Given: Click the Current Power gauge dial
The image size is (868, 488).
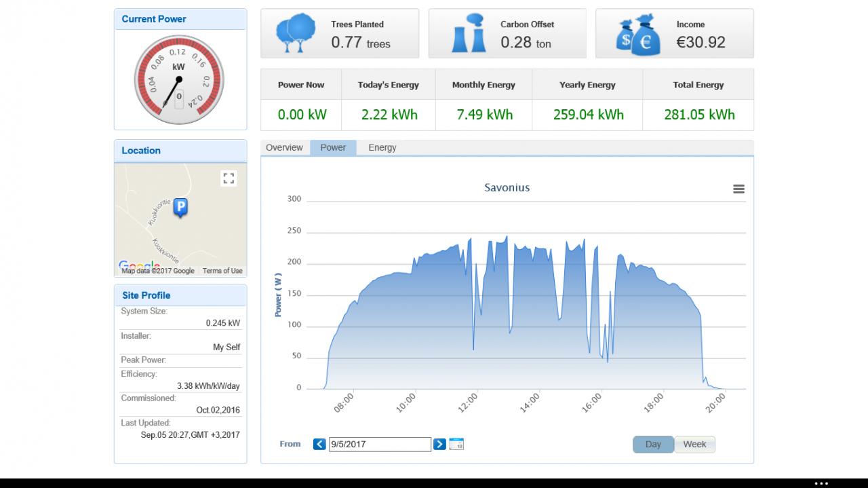Looking at the screenshot, I should coord(178,79).
